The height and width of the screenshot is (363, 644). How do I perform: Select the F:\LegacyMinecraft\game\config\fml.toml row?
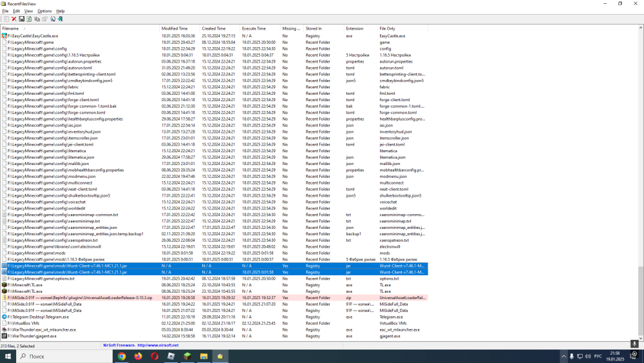pos(214,93)
